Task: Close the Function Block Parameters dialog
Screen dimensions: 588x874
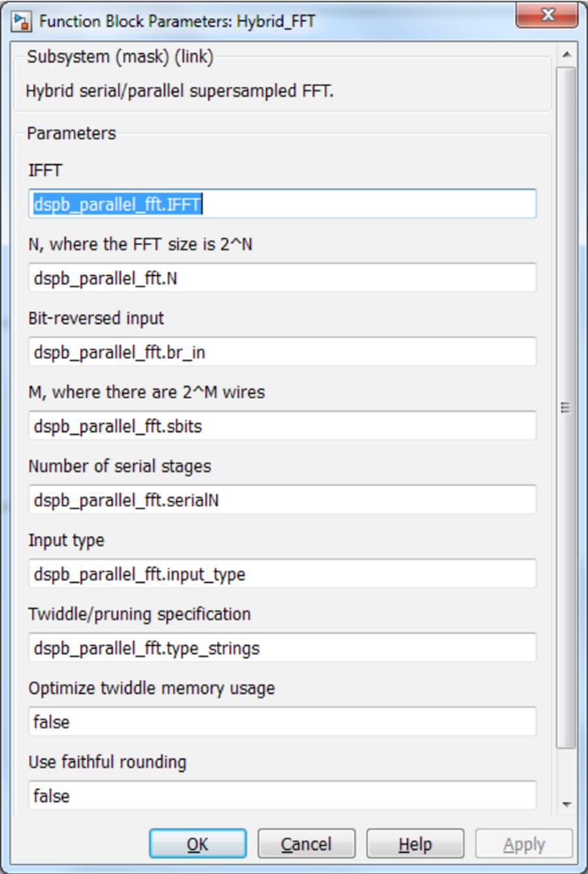Action: tap(547, 16)
